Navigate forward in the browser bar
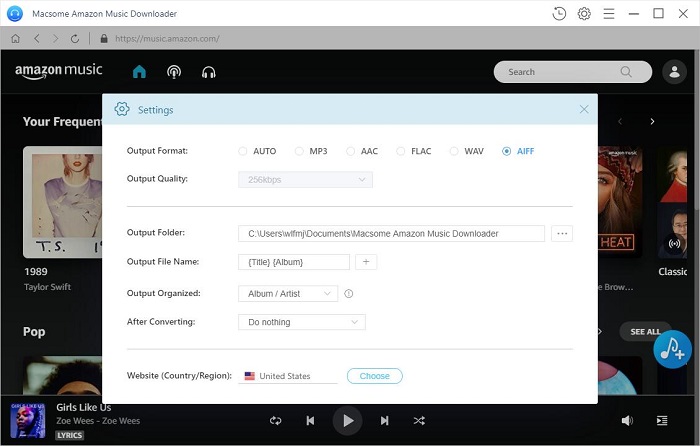Screen dimensions: 700x446 [55, 39]
